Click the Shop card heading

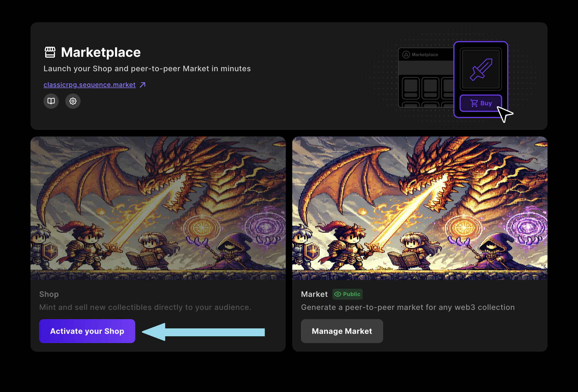tap(49, 294)
